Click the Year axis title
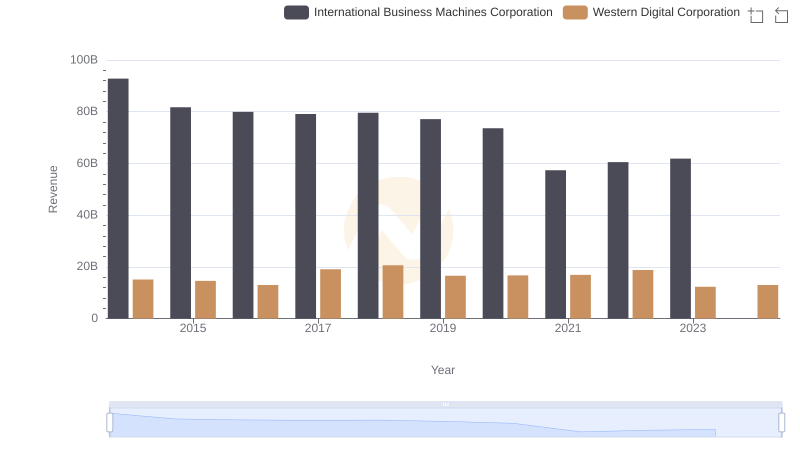 (443, 370)
